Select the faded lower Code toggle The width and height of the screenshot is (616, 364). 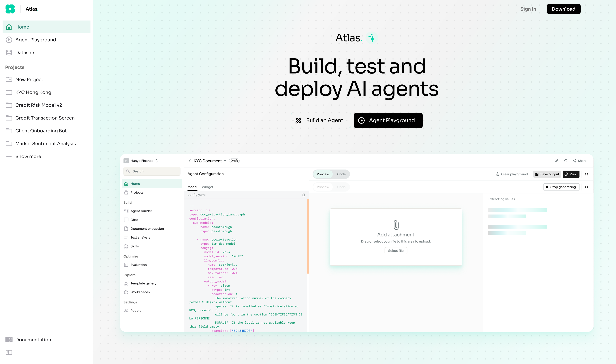341,187
